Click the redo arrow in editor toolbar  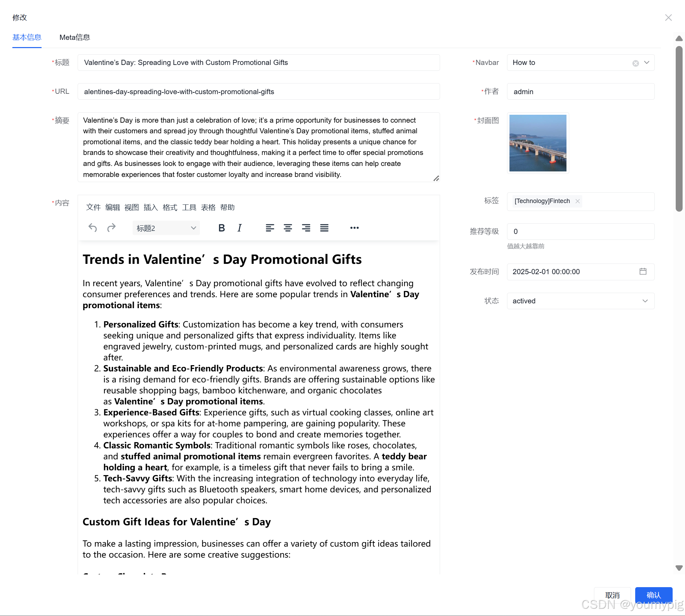(111, 228)
